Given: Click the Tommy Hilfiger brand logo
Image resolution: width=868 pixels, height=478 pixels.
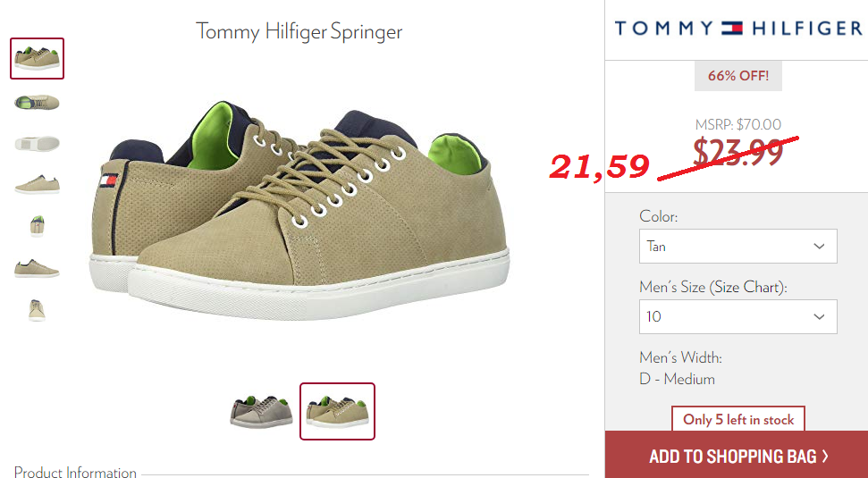Looking at the screenshot, I should (737, 28).
